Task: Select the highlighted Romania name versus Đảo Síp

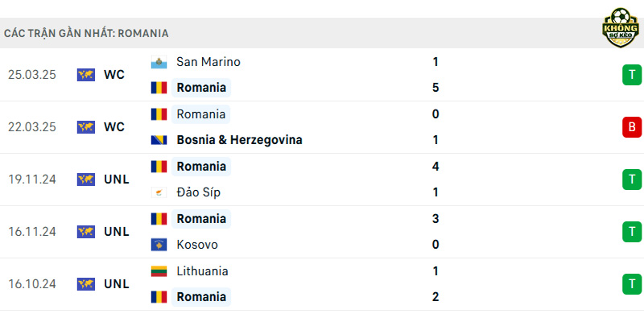Action: click(201, 167)
